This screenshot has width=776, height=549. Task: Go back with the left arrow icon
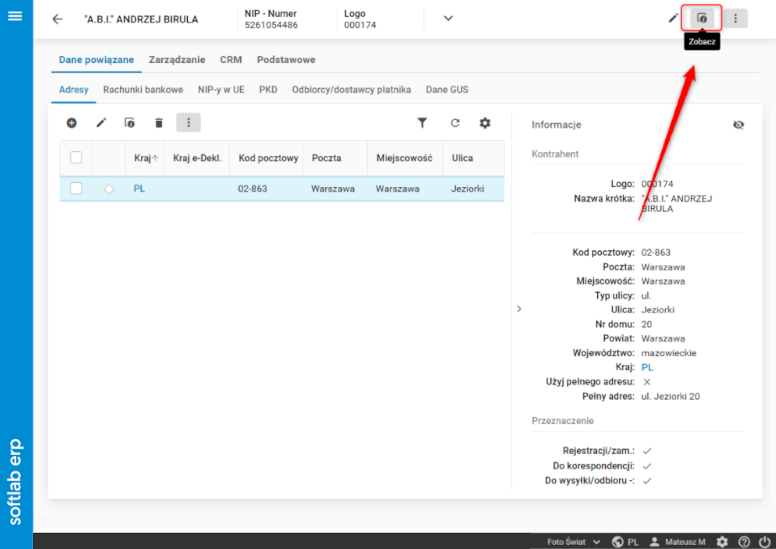point(57,19)
